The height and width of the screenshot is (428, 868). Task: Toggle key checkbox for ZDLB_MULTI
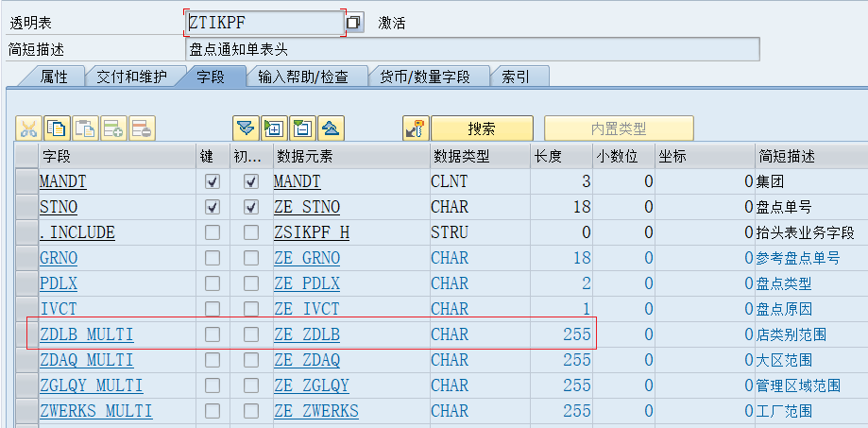(x=212, y=334)
